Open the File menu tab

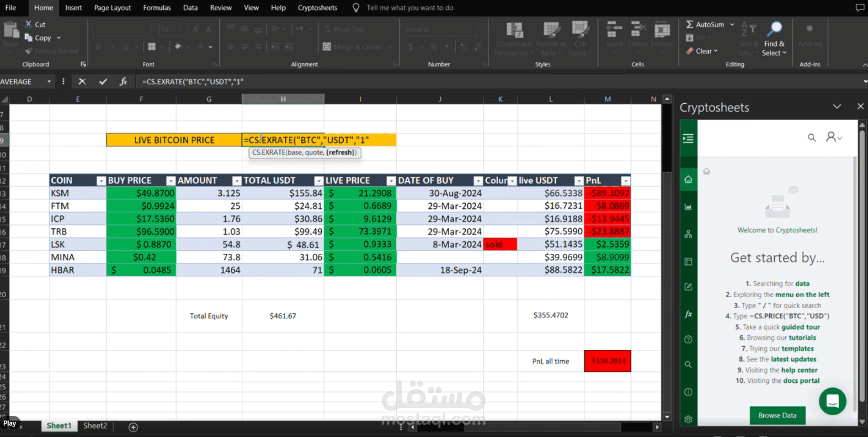[11, 8]
